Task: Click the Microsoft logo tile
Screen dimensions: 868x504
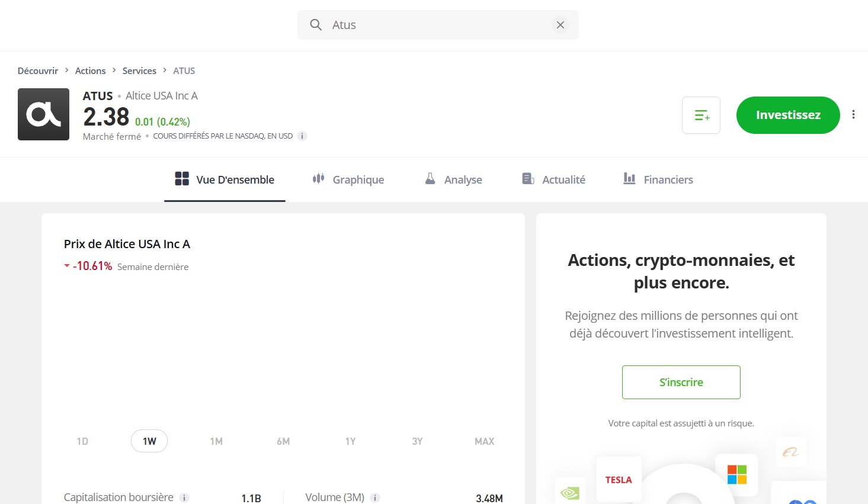Action: pyautogui.click(x=736, y=474)
